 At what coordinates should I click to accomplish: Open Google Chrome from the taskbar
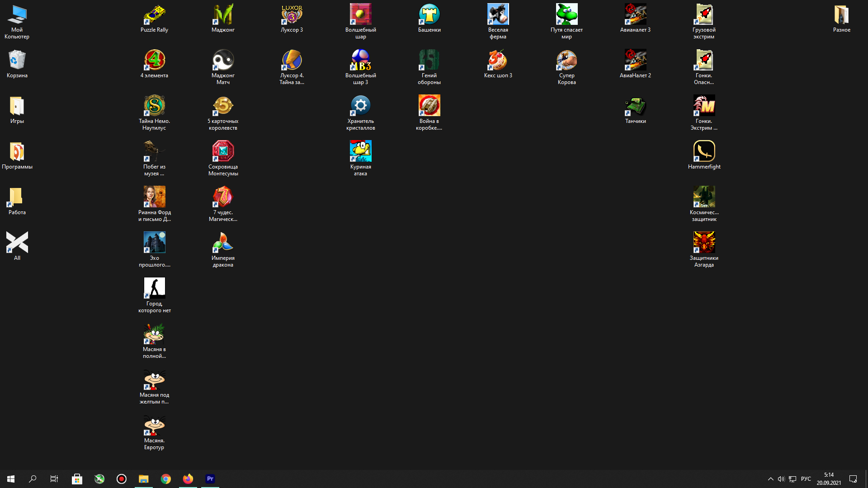[166, 479]
